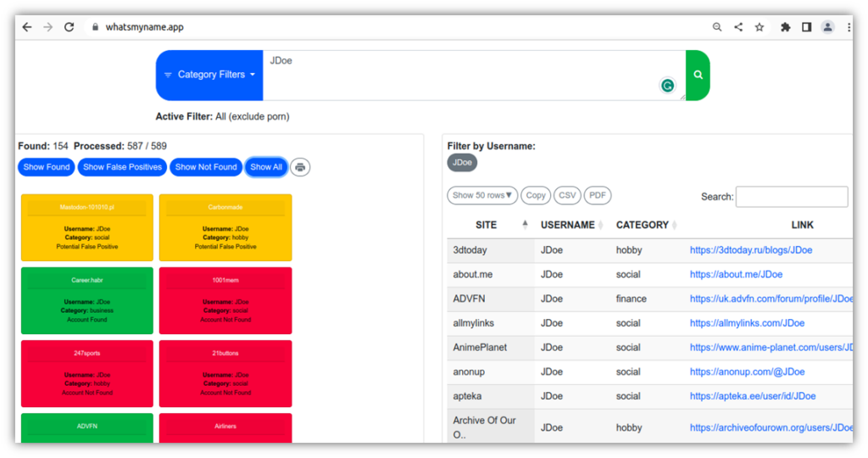The height and width of the screenshot is (458, 868).
Task: Click Show Found button
Action: 47,167
